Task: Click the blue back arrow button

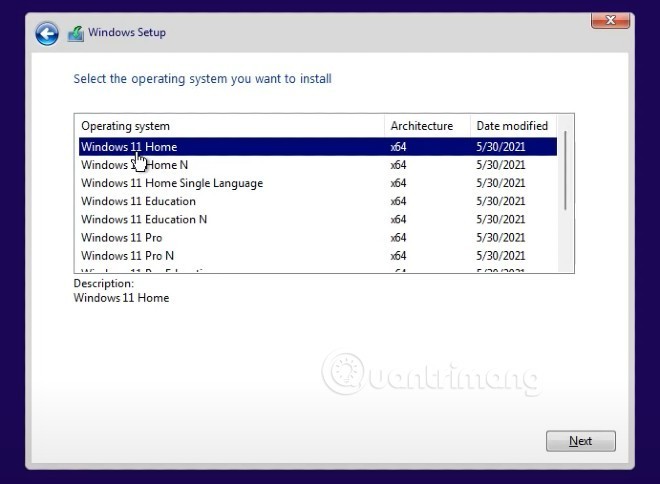Action: (x=46, y=34)
